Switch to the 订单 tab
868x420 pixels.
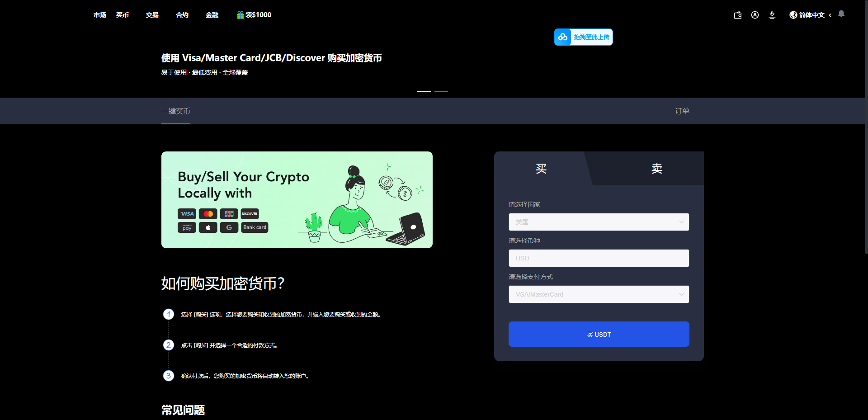click(x=682, y=111)
